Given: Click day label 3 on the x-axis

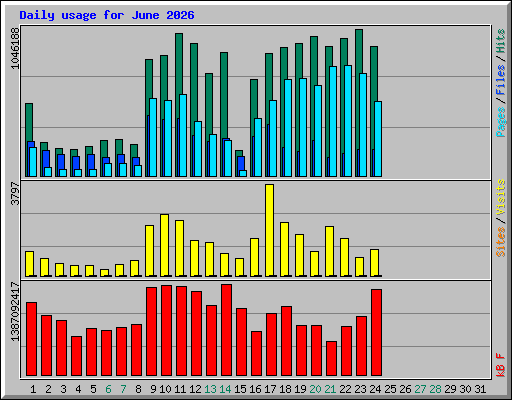Looking at the screenshot, I should pos(63,389).
